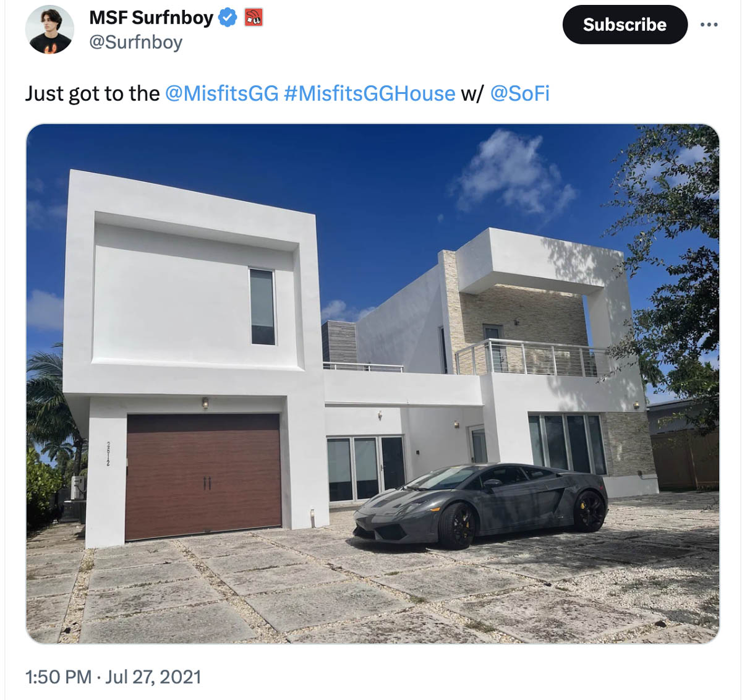Open the three-dot more options menu
This screenshot has height=700, width=742.
click(x=709, y=25)
